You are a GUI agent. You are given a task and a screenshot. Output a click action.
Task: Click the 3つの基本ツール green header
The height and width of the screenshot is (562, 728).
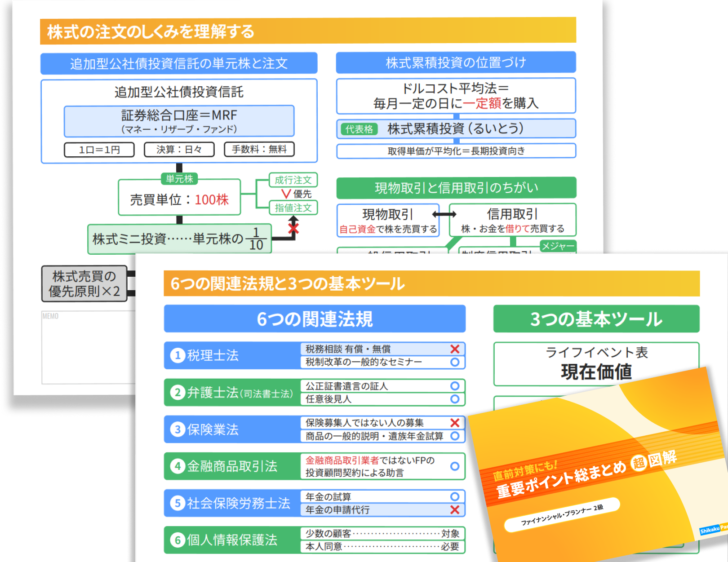[596, 319]
